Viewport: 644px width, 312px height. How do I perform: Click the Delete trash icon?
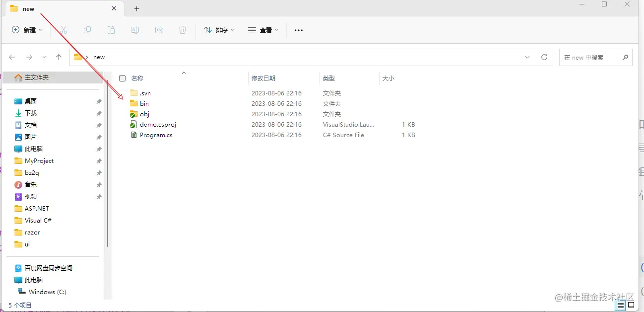183,30
